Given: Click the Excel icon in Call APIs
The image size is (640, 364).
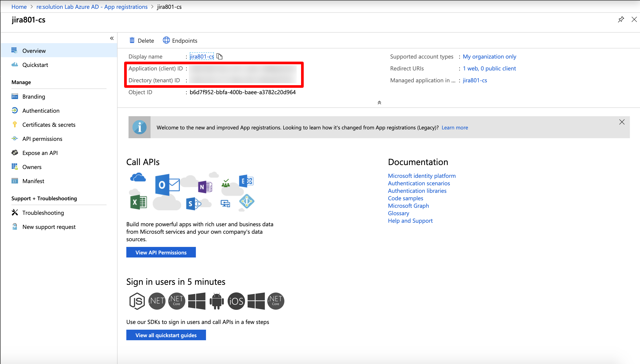Looking at the screenshot, I should pos(138,202).
